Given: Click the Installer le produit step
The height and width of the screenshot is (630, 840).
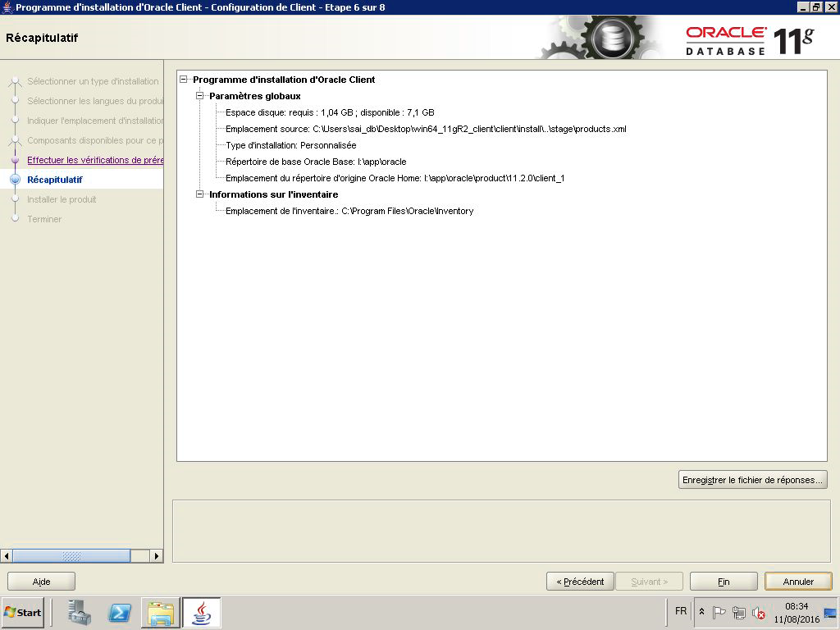Looking at the screenshot, I should tap(62, 199).
